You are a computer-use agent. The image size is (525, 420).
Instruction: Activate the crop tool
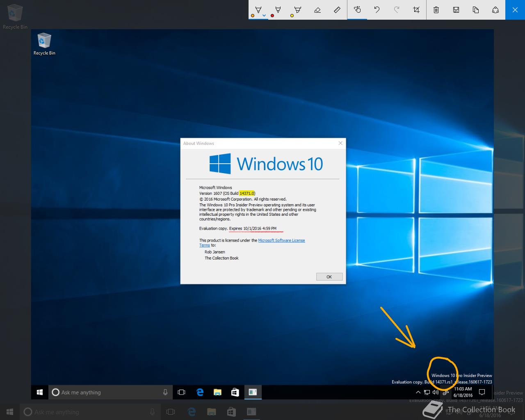[416, 10]
